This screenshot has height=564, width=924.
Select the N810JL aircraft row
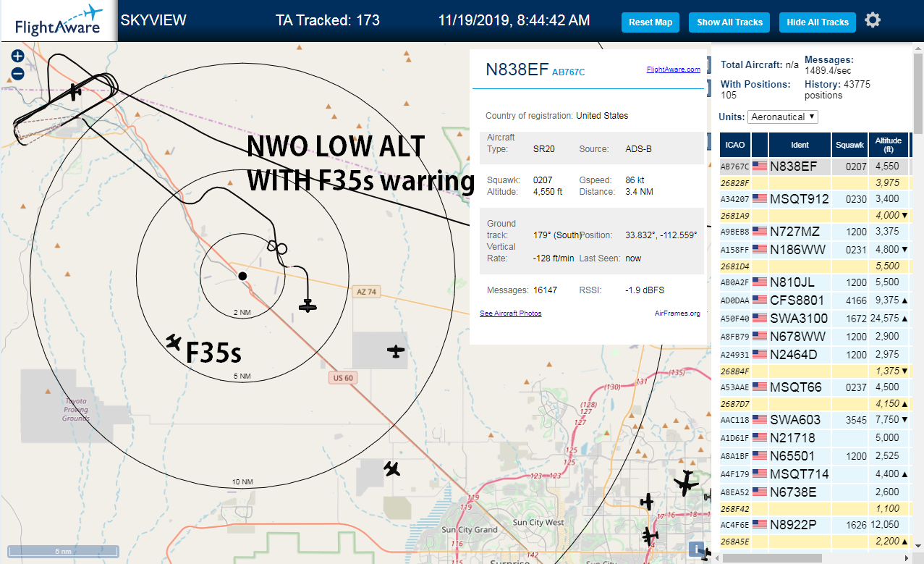click(x=815, y=282)
